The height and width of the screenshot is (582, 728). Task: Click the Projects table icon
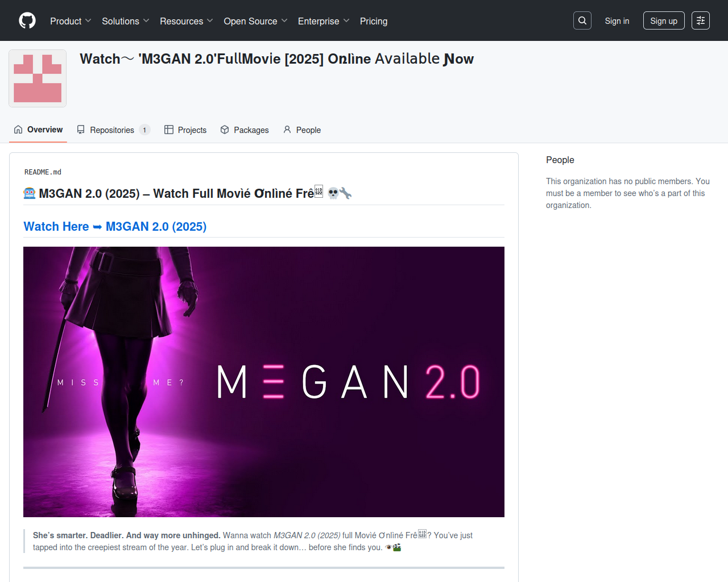coord(169,130)
